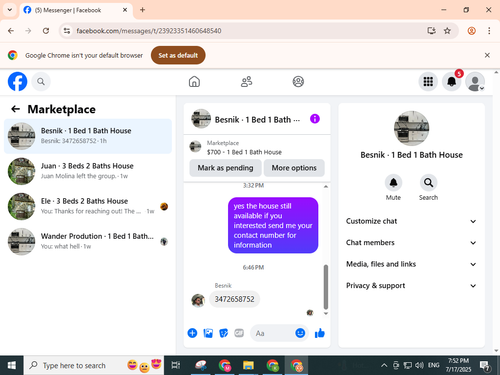The image size is (500, 375).
Task: Open the Groups icon in top navigation
Action: tap(298, 81)
